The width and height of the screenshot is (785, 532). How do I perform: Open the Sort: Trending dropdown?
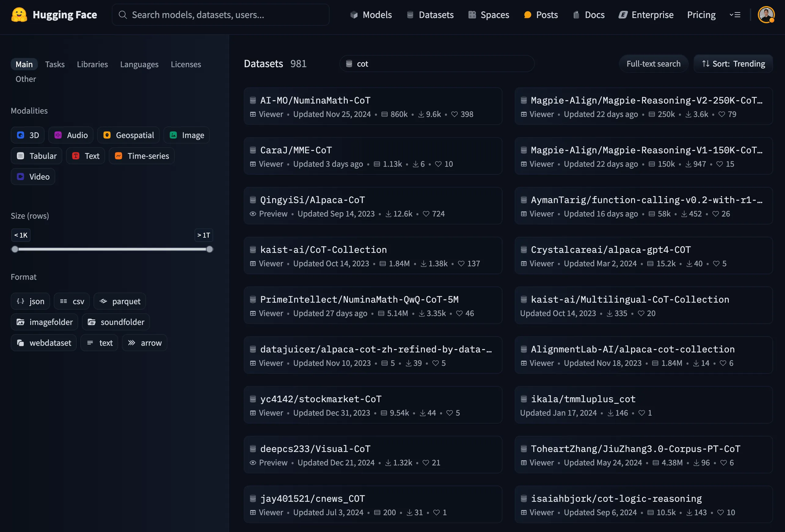point(733,64)
